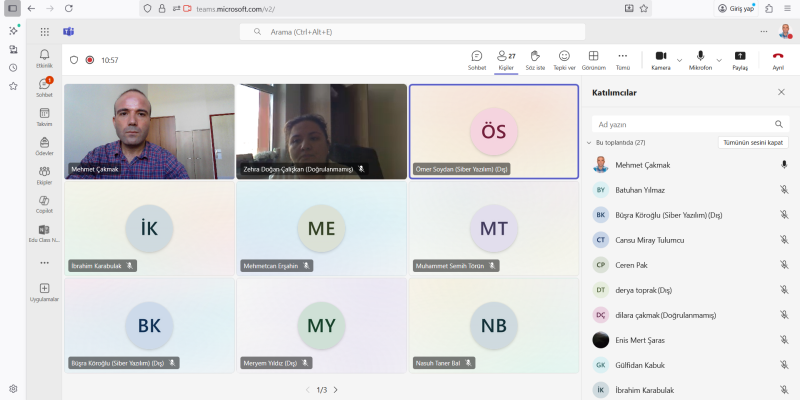Open Tepki ver reactions
Viewport: 800px width, 400px height.
564,60
